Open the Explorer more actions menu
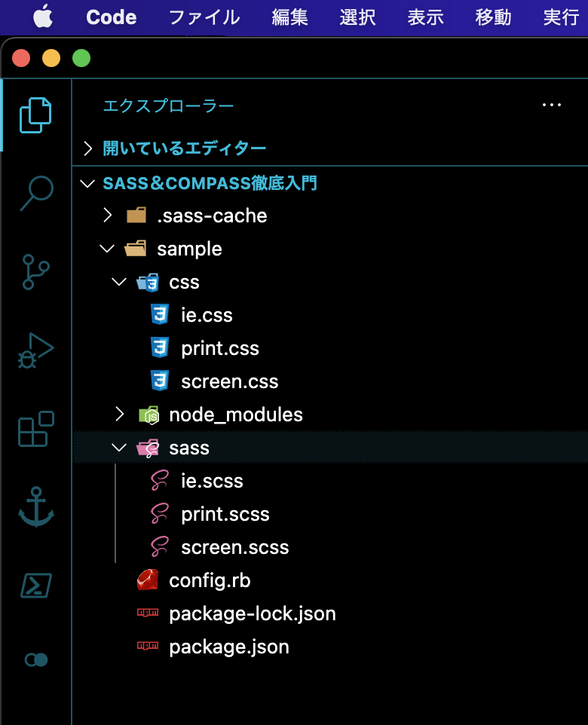588x725 pixels. click(552, 105)
